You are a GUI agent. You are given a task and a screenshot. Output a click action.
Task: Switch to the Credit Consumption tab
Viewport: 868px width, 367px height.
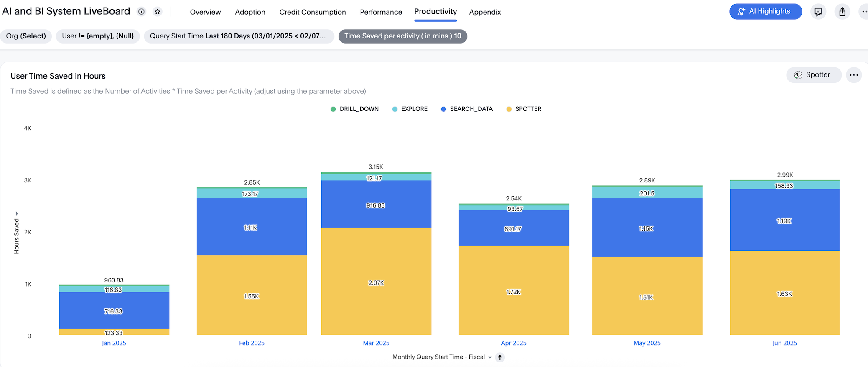point(312,12)
